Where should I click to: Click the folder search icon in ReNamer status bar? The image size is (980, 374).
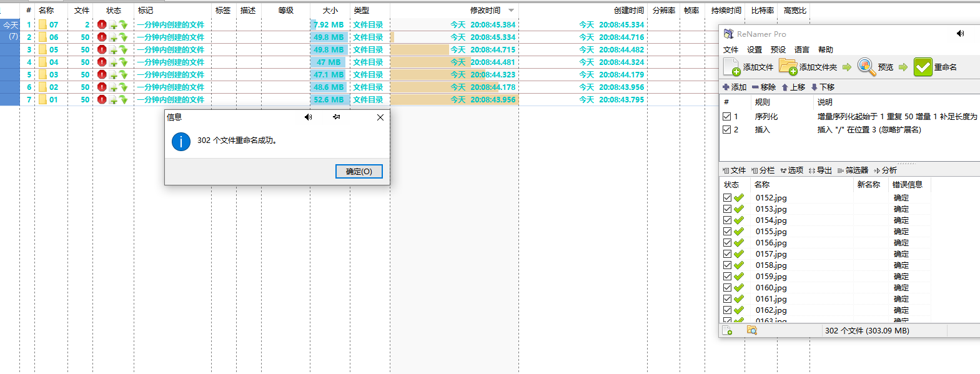[752, 330]
